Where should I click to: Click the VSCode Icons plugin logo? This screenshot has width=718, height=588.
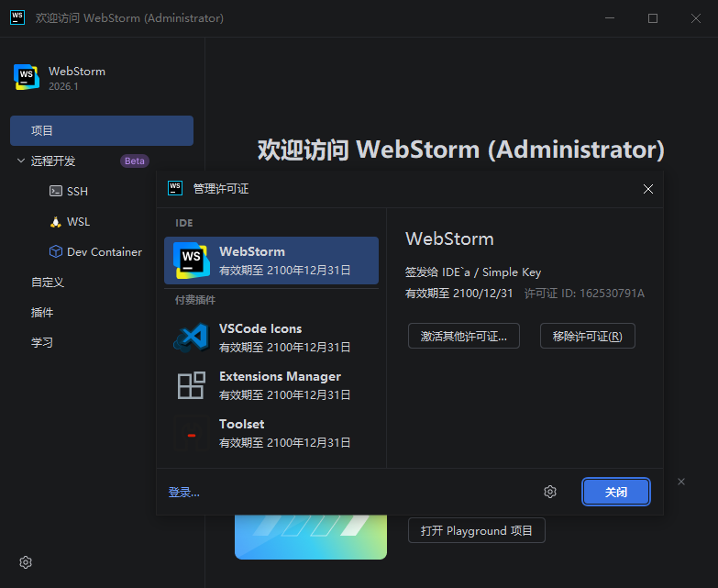[192, 337]
